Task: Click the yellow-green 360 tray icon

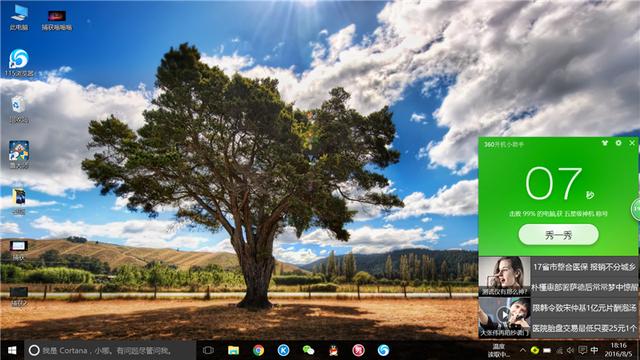Action: coord(535,350)
